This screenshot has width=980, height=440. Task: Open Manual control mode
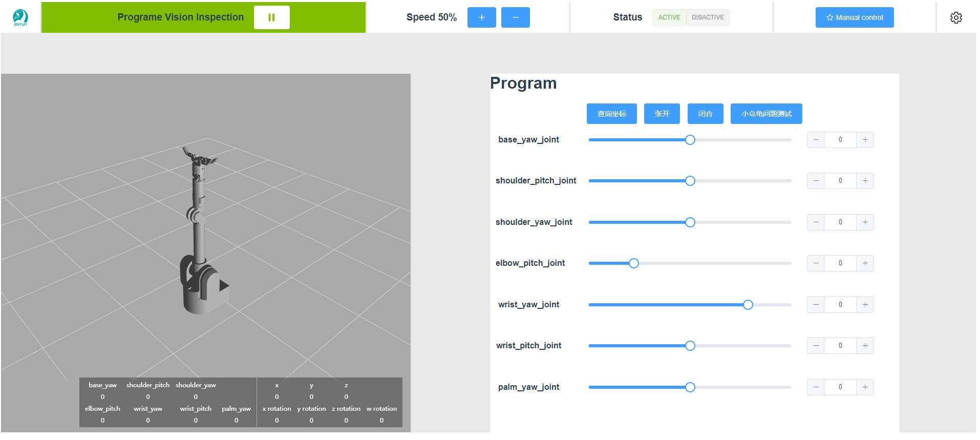[854, 17]
